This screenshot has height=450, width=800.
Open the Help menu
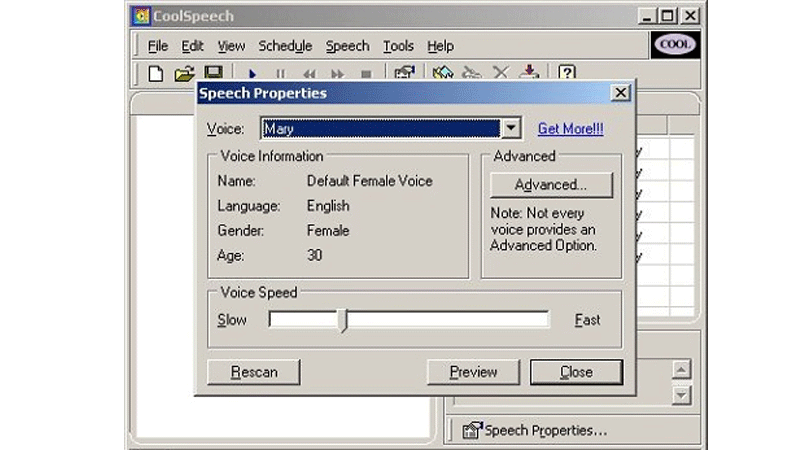coord(440,46)
